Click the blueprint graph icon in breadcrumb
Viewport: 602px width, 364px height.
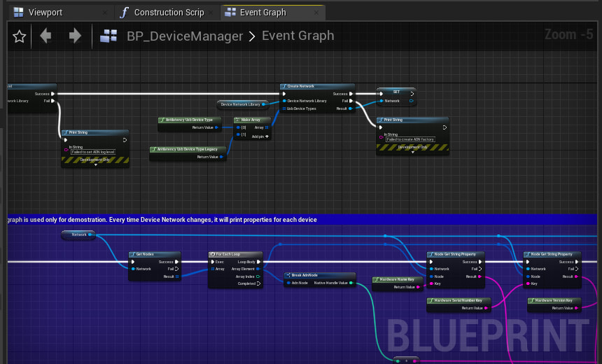(x=108, y=36)
